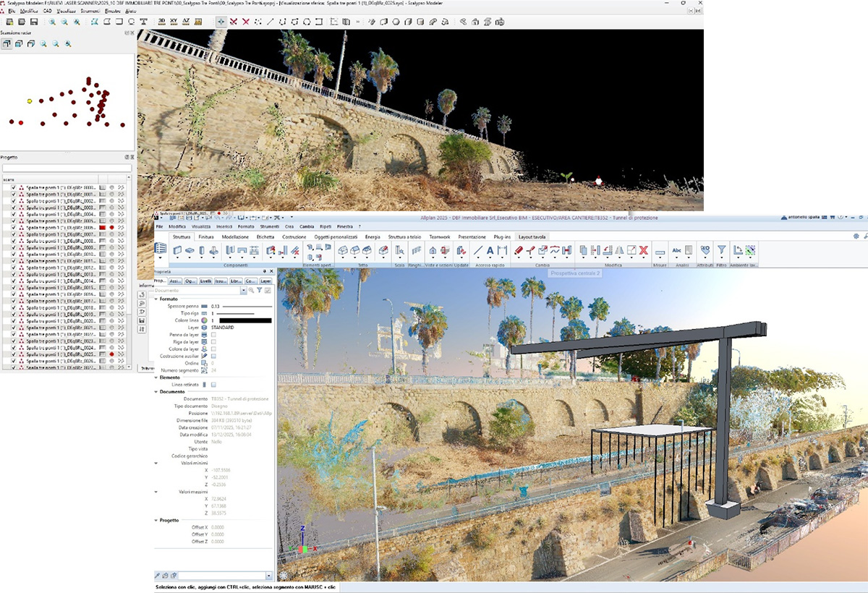Click the yellow scan point in overview map
The height and width of the screenshot is (593, 868).
[30, 101]
